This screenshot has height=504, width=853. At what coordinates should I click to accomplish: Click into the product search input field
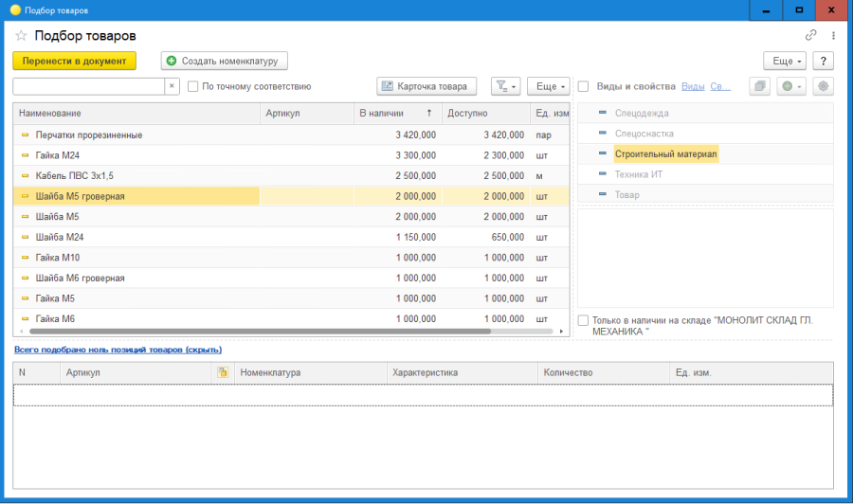pyautogui.click(x=89, y=86)
